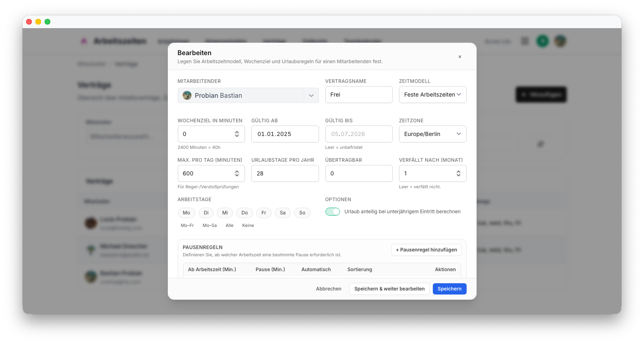Click the Sortierung column header
The width and height of the screenshot is (644, 344).
(360, 270)
